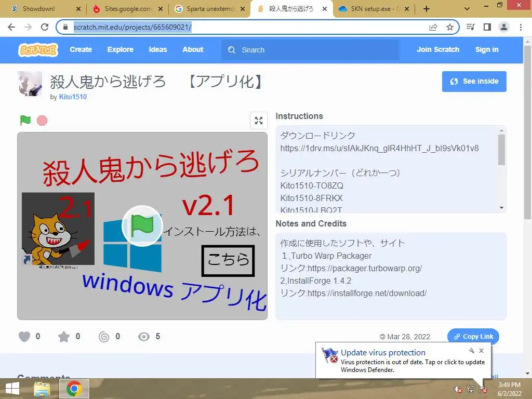Copy the project link
This screenshot has width=532, height=399.
point(473,337)
